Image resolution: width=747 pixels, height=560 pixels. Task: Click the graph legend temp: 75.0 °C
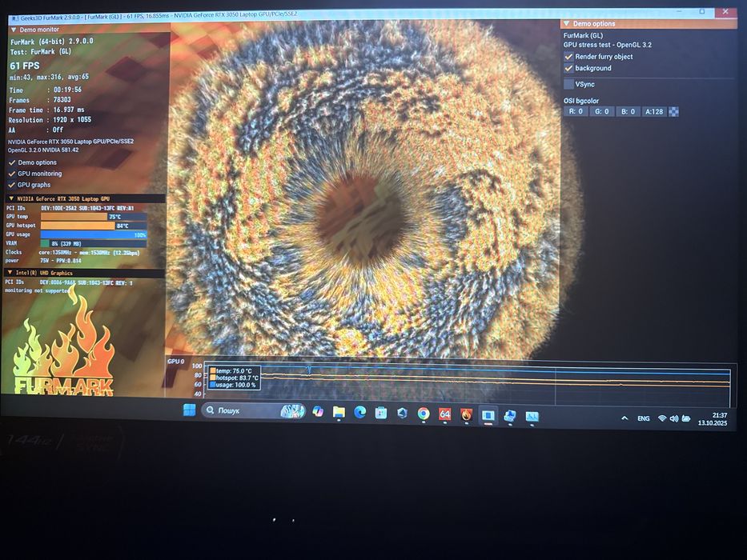coord(234,371)
